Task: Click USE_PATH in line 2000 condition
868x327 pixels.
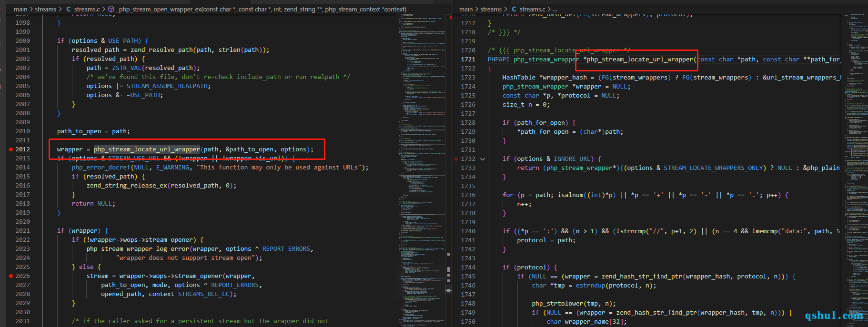Action: pos(123,40)
